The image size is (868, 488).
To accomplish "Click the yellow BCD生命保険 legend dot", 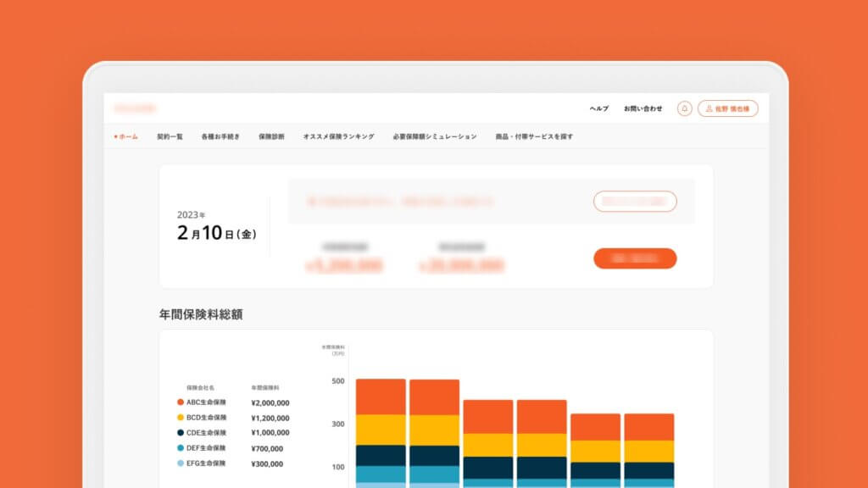I will (x=181, y=417).
